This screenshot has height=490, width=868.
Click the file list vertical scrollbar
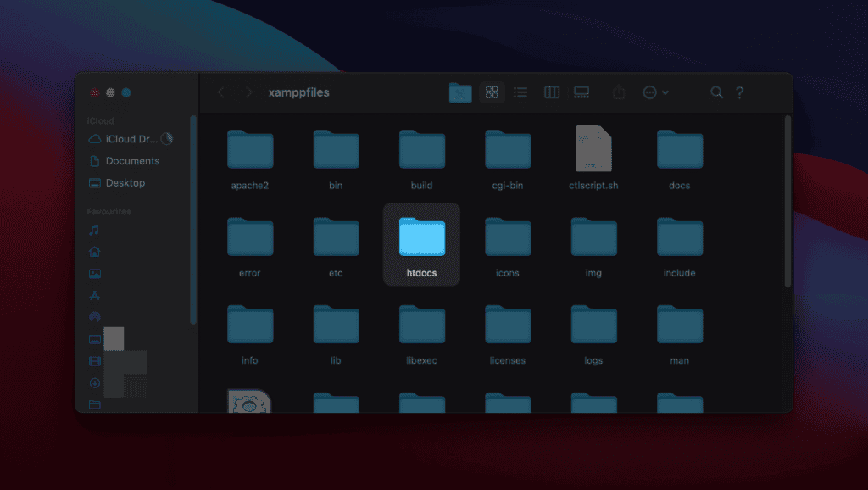click(x=787, y=202)
